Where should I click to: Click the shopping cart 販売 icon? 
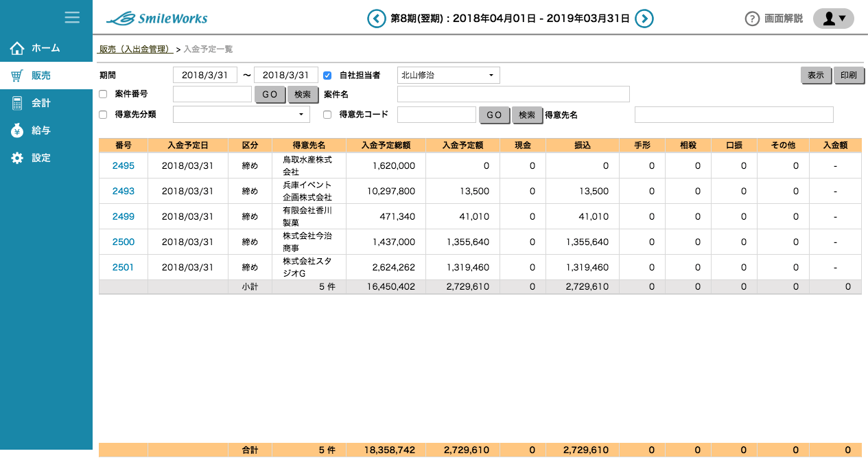click(x=17, y=76)
